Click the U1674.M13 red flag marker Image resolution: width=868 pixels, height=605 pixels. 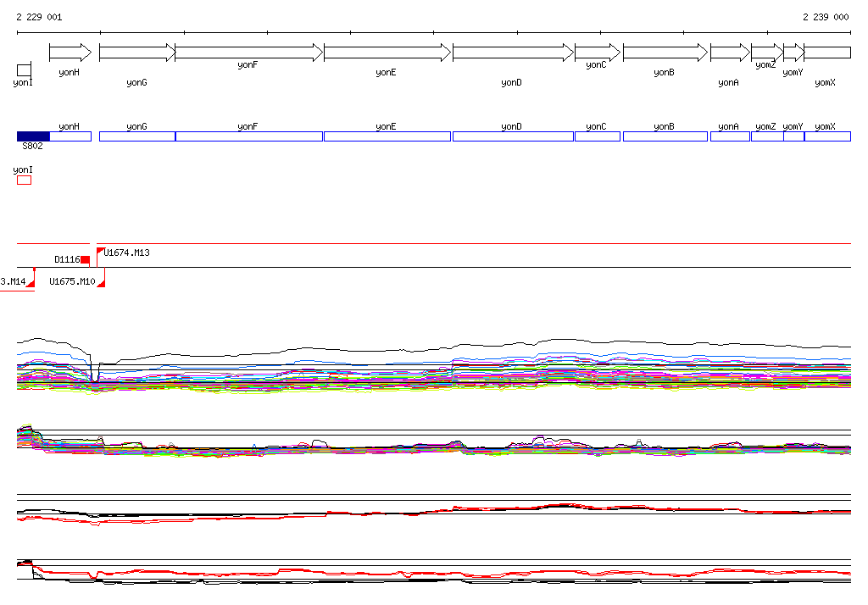100,252
